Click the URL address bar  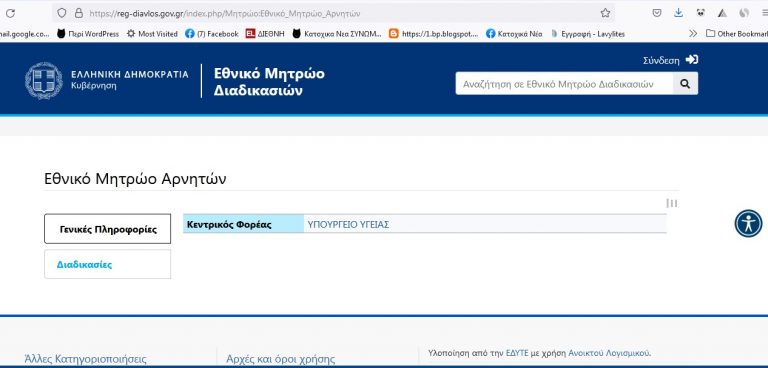click(x=333, y=13)
